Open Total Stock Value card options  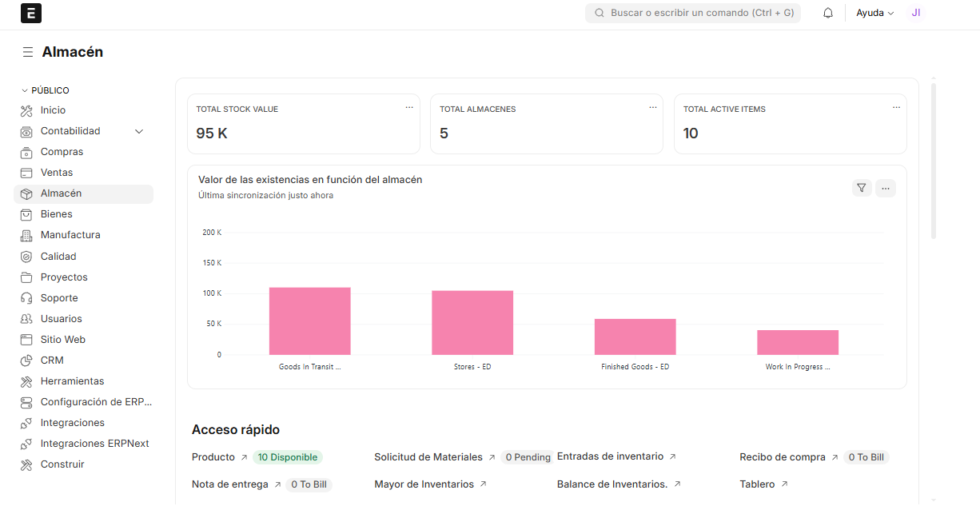409,107
